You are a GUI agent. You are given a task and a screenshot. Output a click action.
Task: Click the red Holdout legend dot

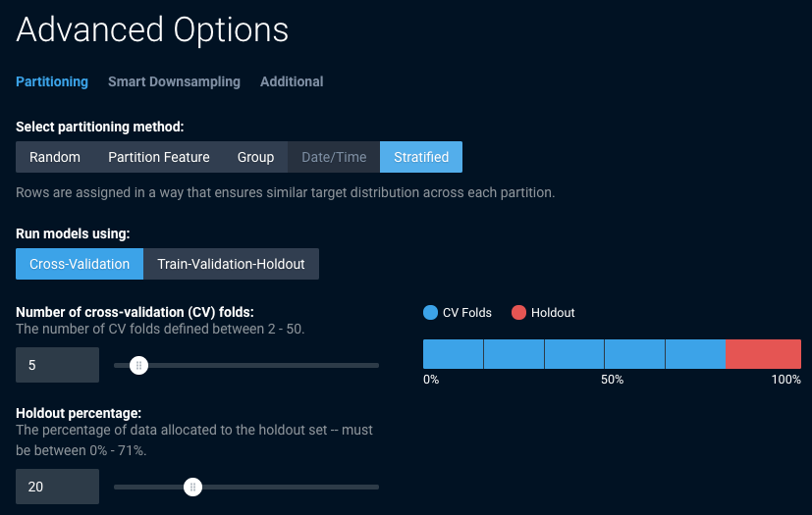coord(518,313)
